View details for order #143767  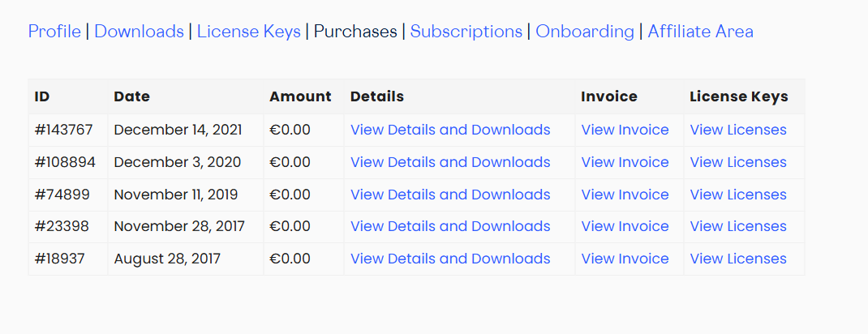450,130
